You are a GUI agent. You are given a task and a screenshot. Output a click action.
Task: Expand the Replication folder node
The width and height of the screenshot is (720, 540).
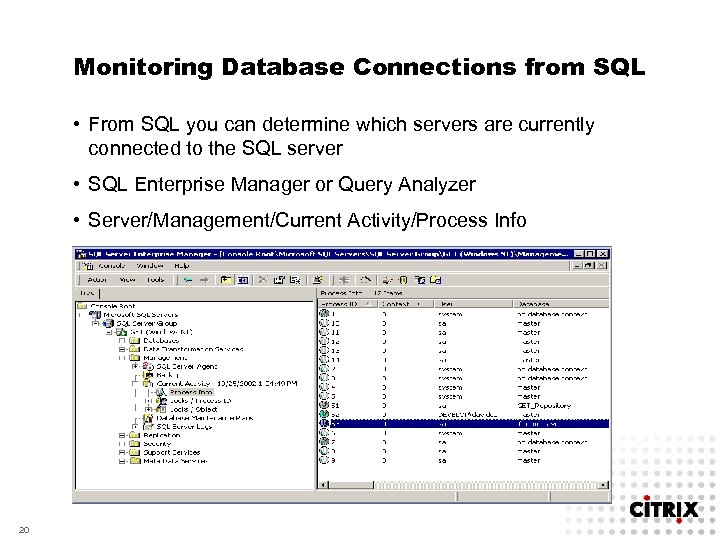122,435
